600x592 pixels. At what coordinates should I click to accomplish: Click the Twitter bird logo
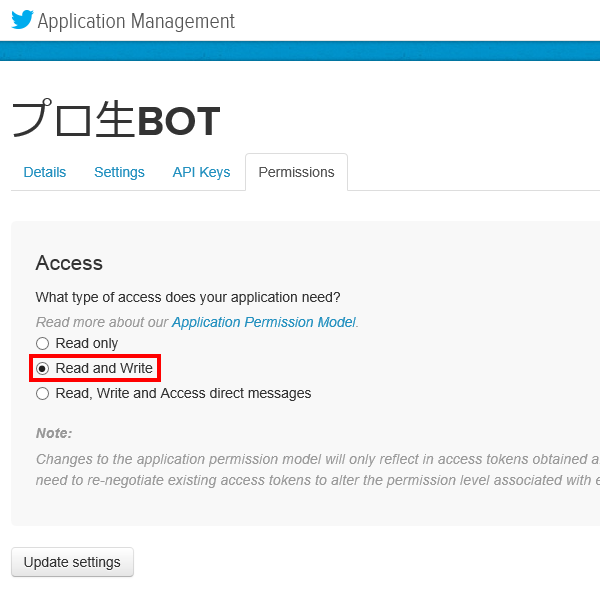(x=22, y=20)
